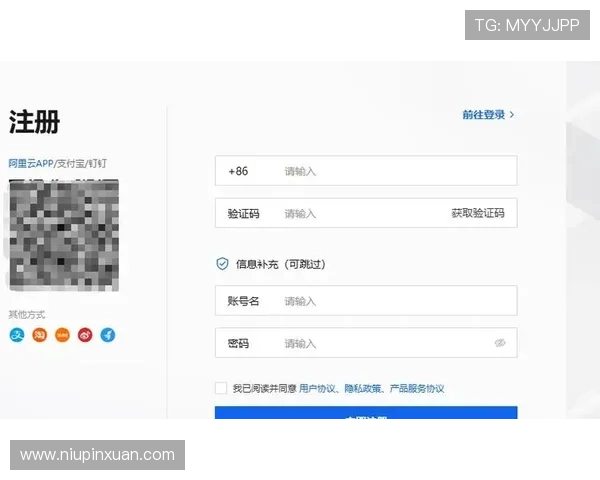Screen dimensions: 600x480
Task: Toggle password visibility eye icon
Action: tap(500, 343)
